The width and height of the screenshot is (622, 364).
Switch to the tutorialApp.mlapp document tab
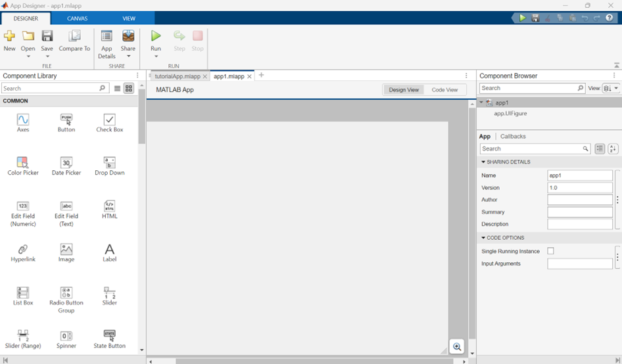point(178,76)
